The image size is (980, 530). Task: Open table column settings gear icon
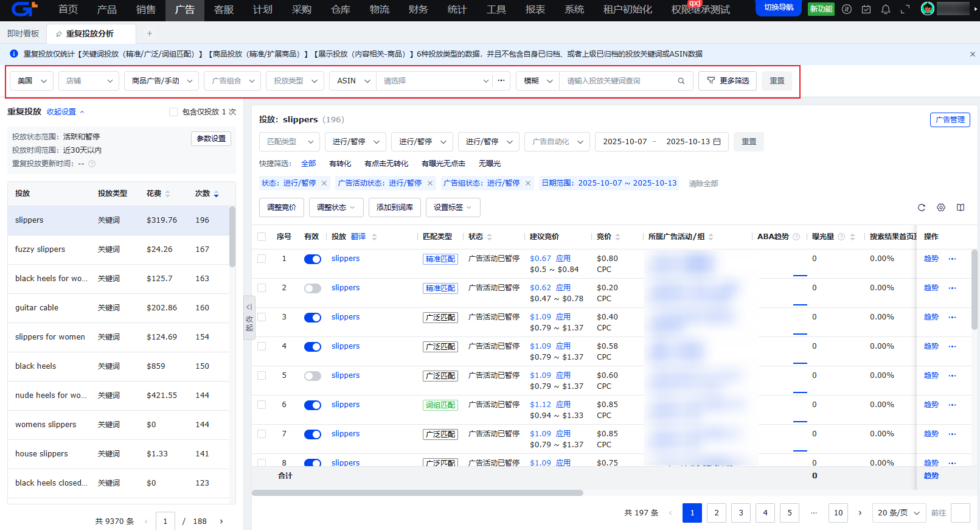941,207
